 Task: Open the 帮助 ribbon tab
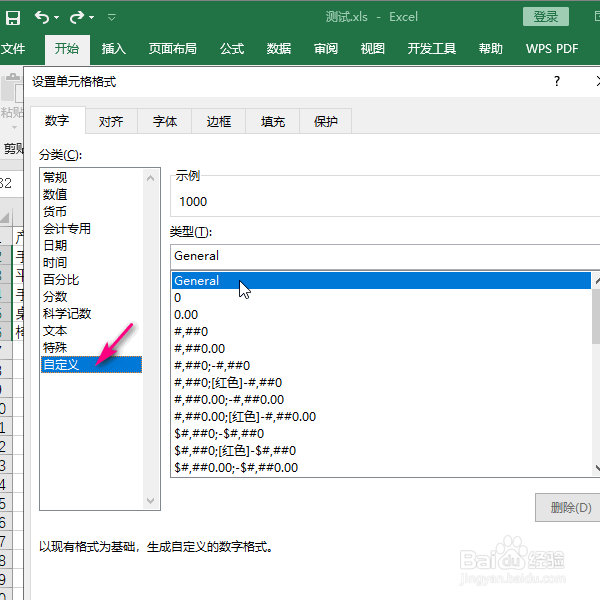pos(491,49)
